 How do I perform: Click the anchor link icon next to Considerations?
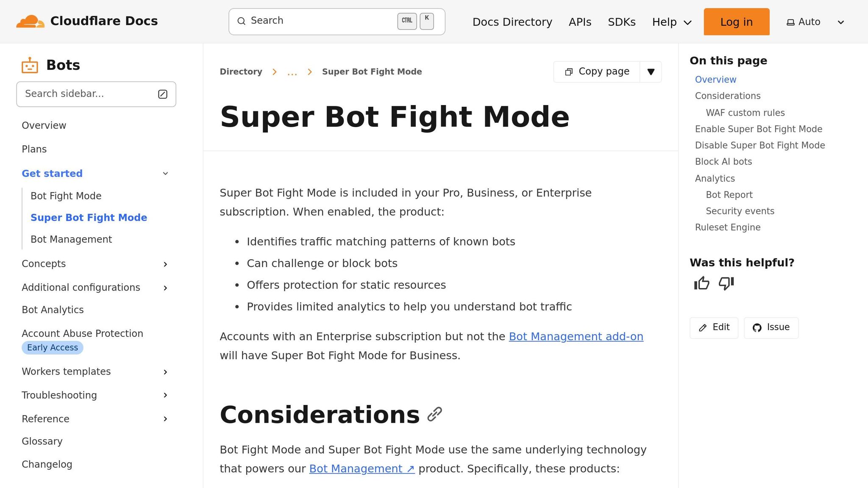pyautogui.click(x=435, y=414)
